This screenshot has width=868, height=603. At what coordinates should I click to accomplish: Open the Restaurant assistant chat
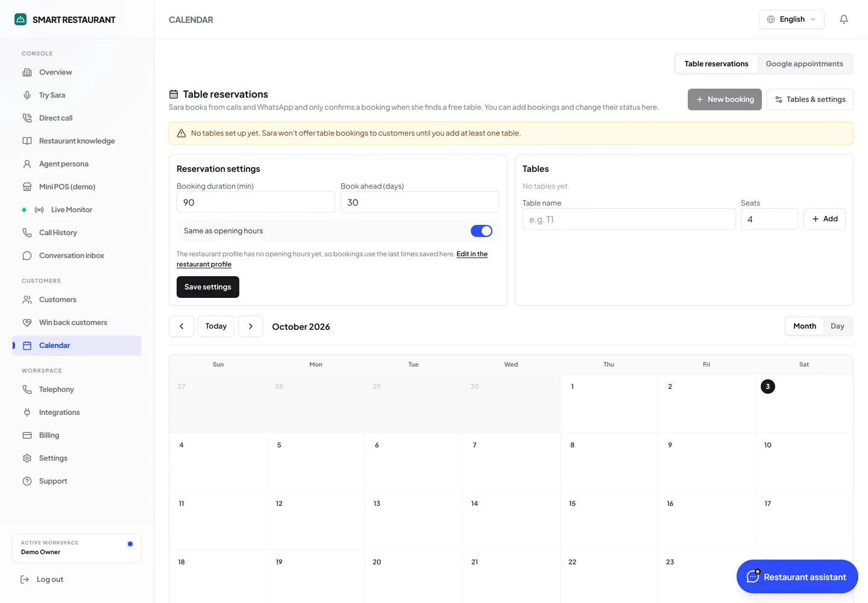[797, 576]
